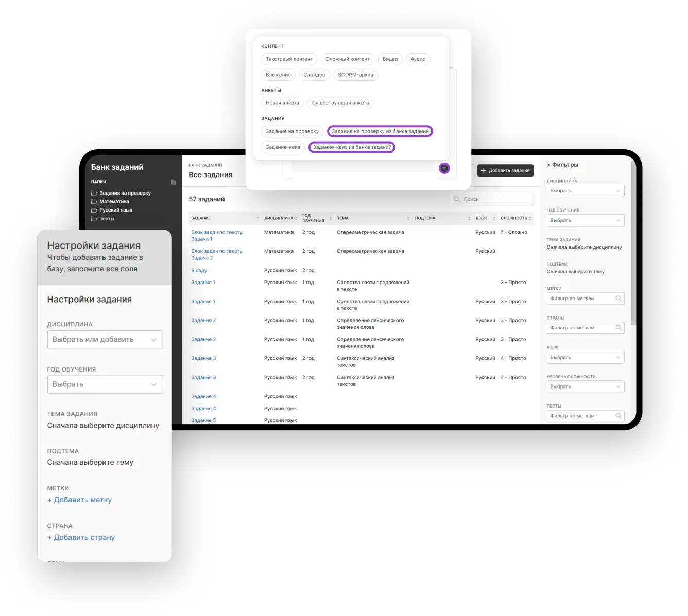The image size is (688, 616).
Task: Open ЯЗЫК filter dropdown
Action: [x=585, y=357]
